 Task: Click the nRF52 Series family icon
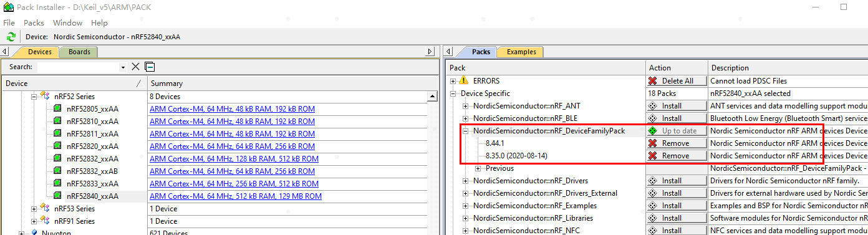click(x=45, y=96)
